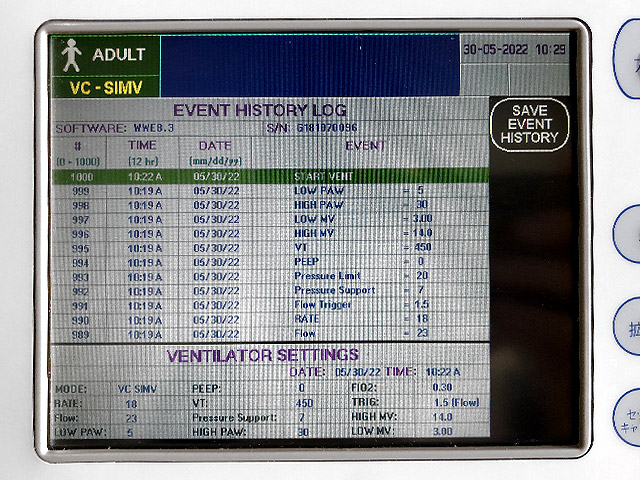Tap the FIO2 value 0.30 in settings
The height and width of the screenshot is (480, 640).
pos(442,387)
